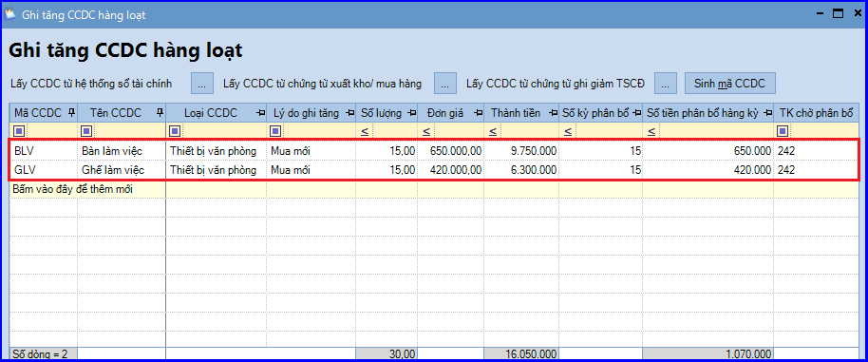Select Số kỳ phân bổ 15 in BLV row
Viewport: 868px width, 362px height.
click(x=600, y=150)
